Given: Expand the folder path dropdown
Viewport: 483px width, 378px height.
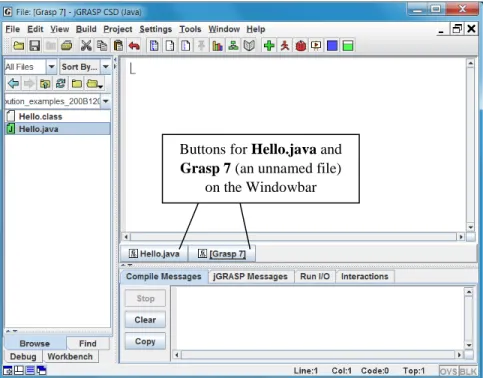Looking at the screenshot, I should (106, 101).
